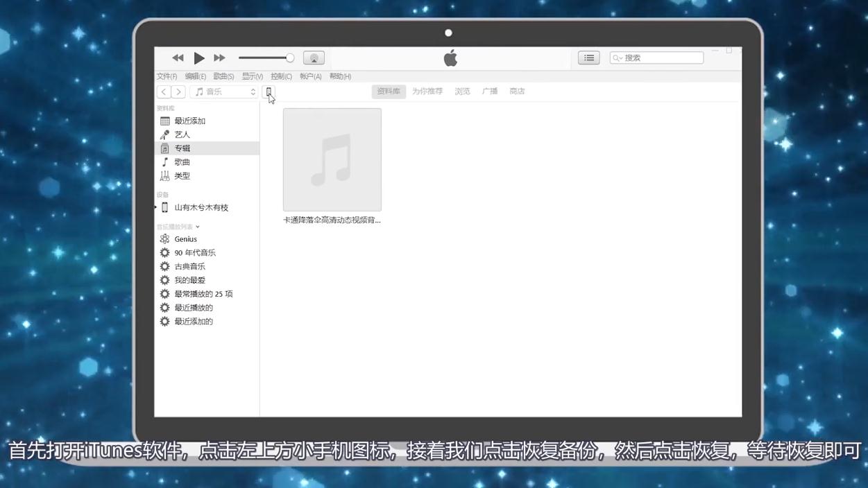Click gear icon beside 我的最爱
The image size is (868, 488).
point(164,280)
